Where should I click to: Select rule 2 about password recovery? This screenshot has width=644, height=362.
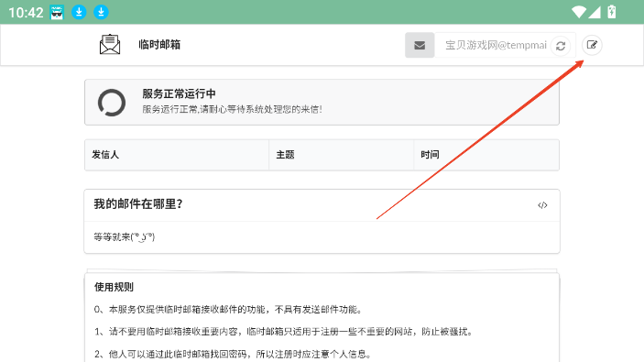pos(234,354)
